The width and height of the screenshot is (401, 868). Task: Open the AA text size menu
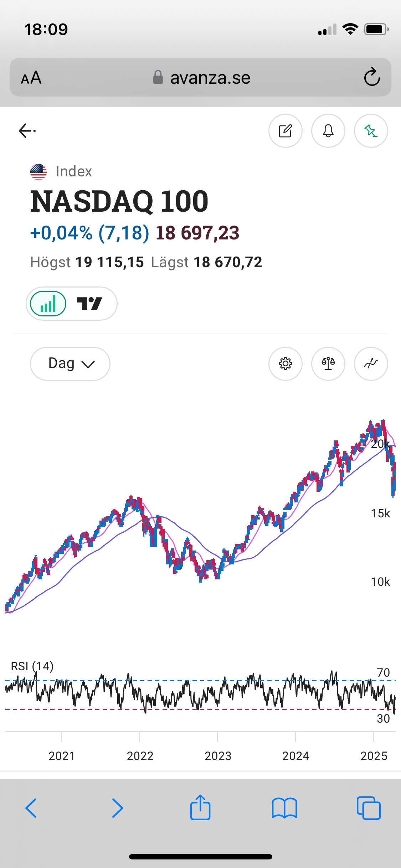31,77
